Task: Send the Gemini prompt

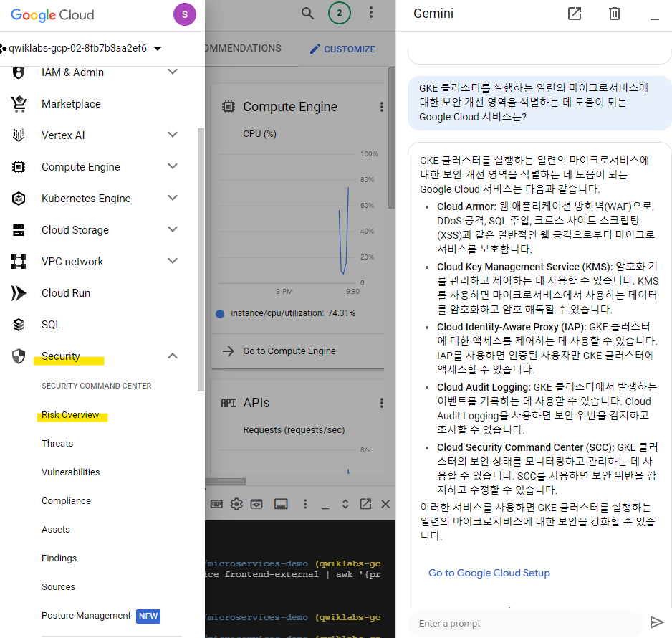Action: [656, 622]
